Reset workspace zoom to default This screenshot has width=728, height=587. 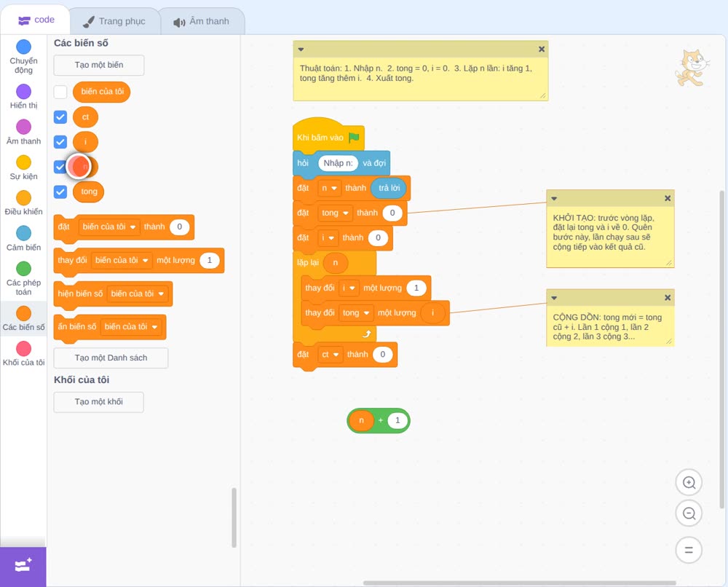[689, 550]
